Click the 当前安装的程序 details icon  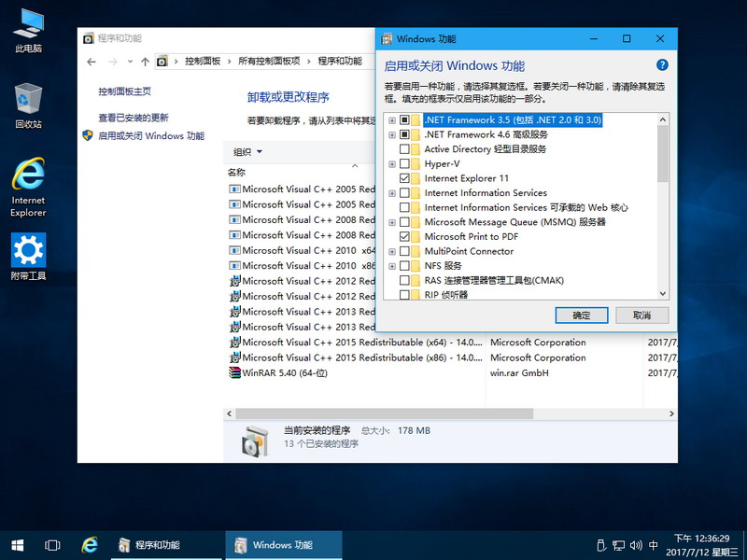(255, 441)
